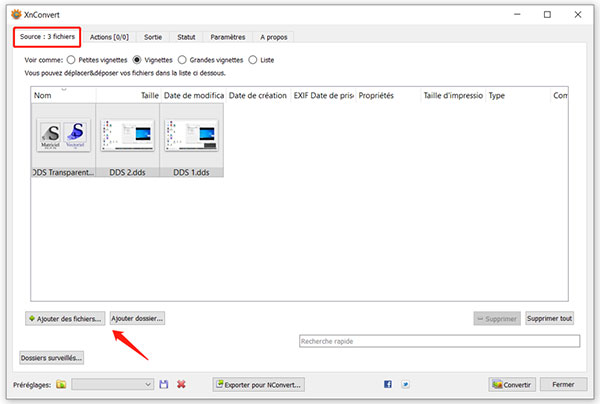600x404 pixels.
Task: Click Exporter pour NConvert button
Action: tap(259, 384)
